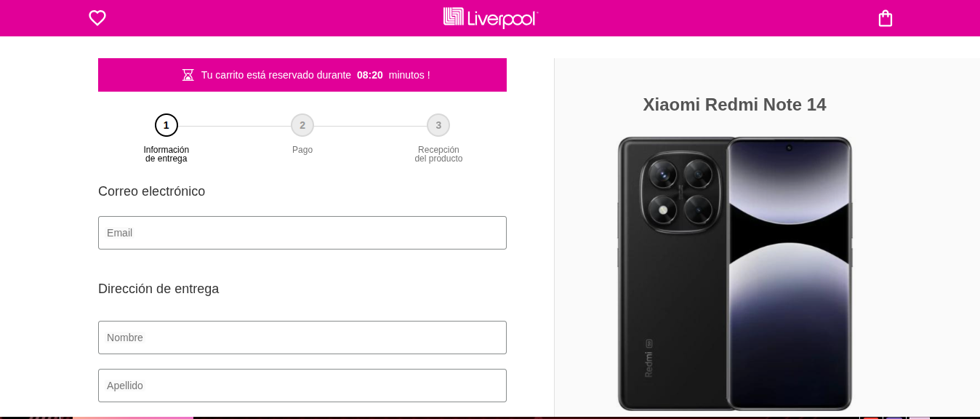Viewport: 980px width, 419px height.
Task: Select step 1 circle in progress tracker
Action: point(166,125)
